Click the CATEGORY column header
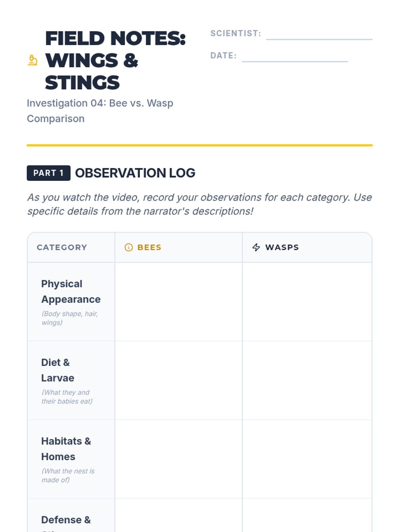Viewport: 399px width, 532px height. (62, 247)
